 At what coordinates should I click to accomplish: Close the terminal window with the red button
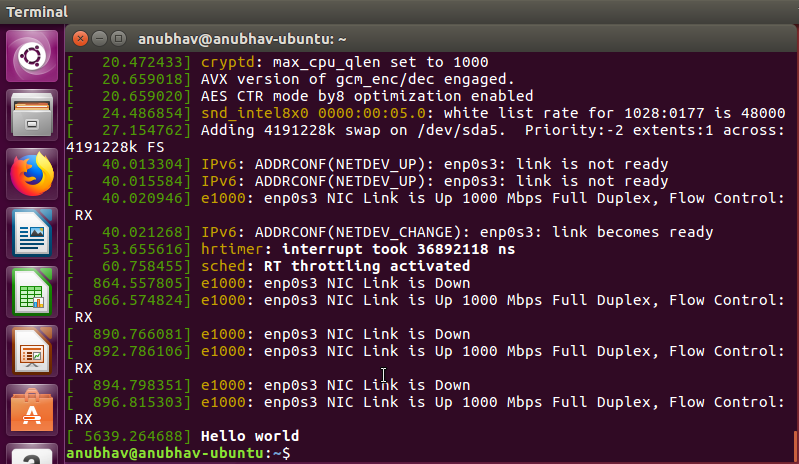(80, 39)
